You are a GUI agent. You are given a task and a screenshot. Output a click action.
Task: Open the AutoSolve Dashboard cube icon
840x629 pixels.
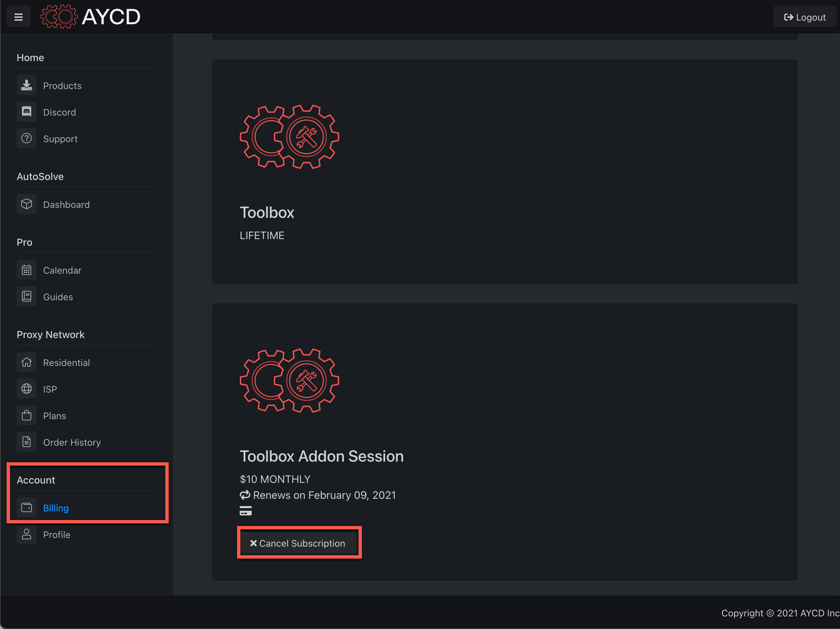(x=27, y=204)
